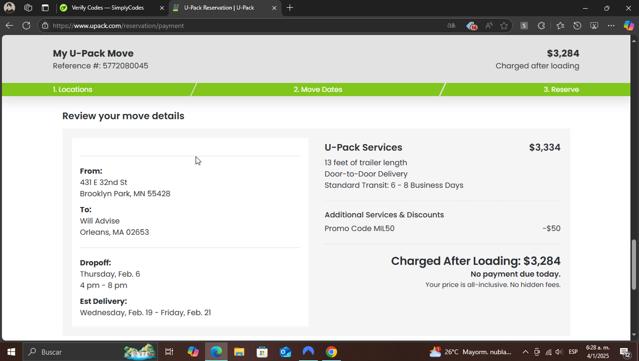Open the tab actions menu icon

(45, 8)
